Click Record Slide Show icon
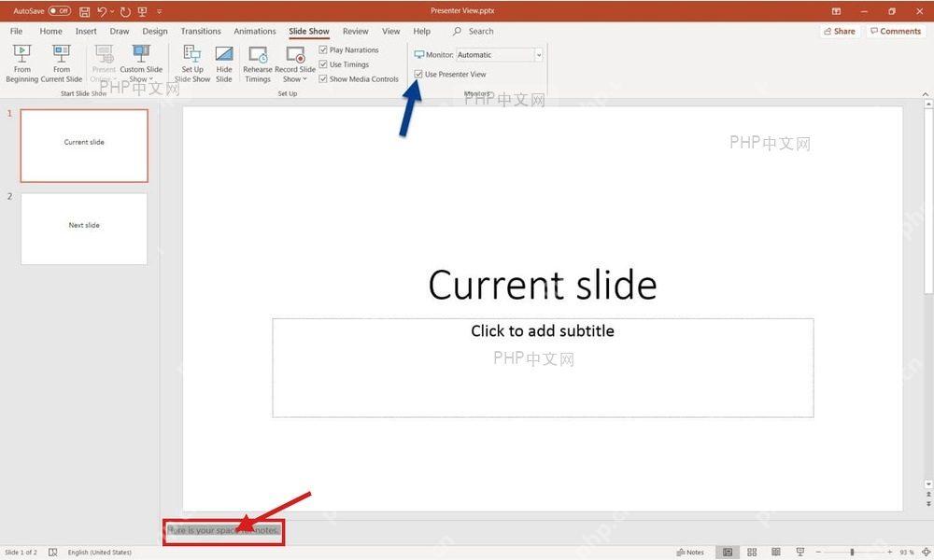Viewport: 934px width, 560px height. [x=295, y=56]
